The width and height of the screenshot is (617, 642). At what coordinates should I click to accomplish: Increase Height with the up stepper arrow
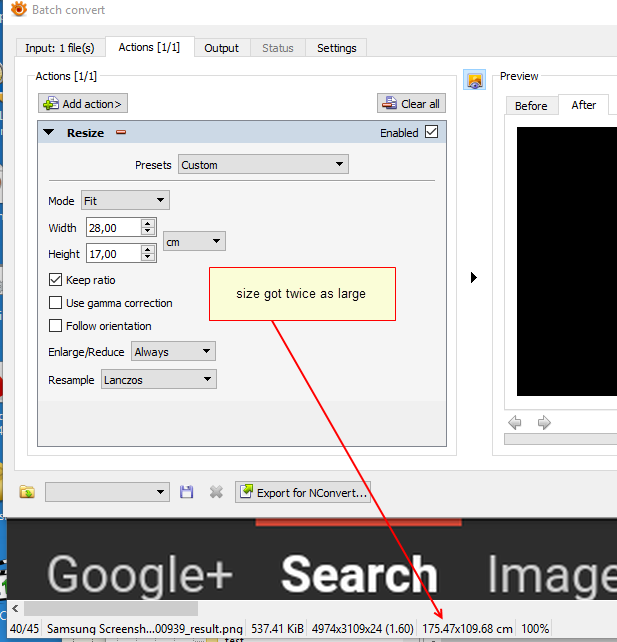[148, 249]
